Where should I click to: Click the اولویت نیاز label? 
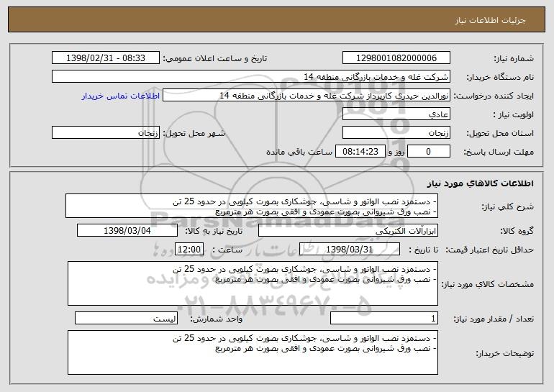[x=514, y=115]
